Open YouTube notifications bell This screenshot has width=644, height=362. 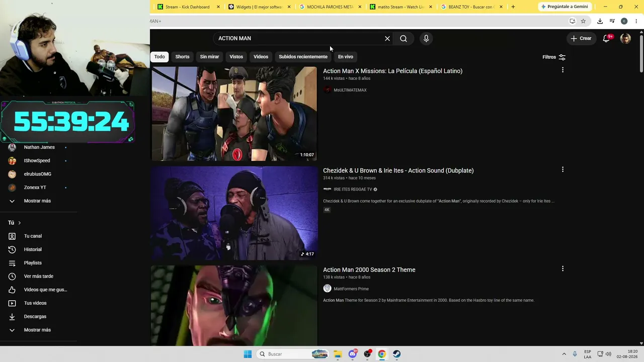(607, 38)
